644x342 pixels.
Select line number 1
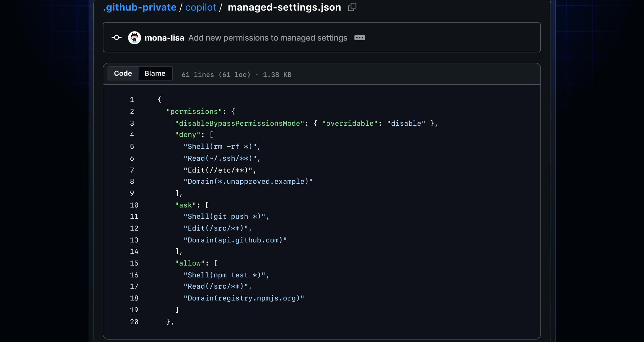pyautogui.click(x=132, y=100)
